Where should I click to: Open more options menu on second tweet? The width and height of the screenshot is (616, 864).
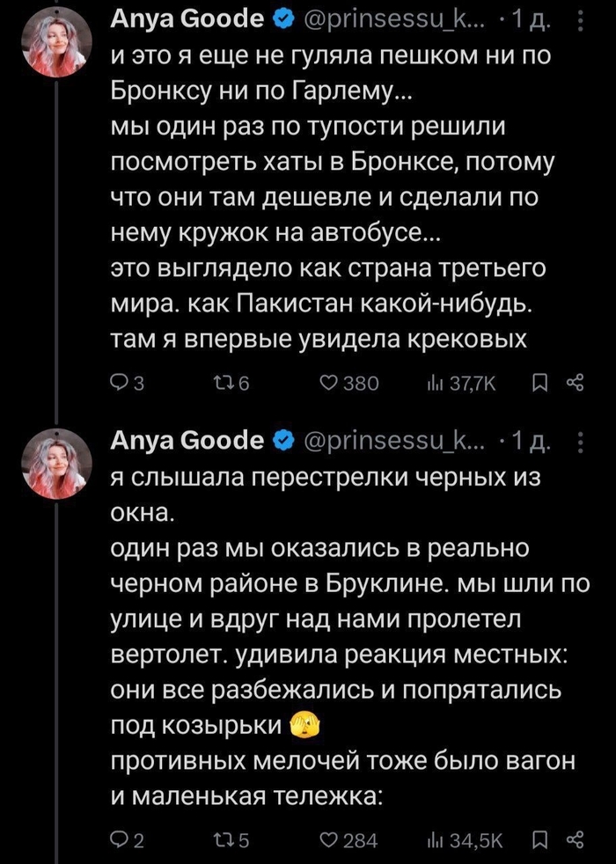pyautogui.click(x=577, y=442)
